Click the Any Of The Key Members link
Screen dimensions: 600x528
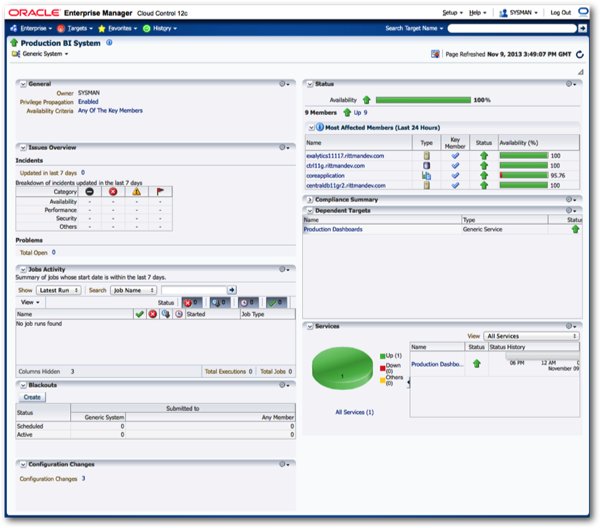(110, 111)
